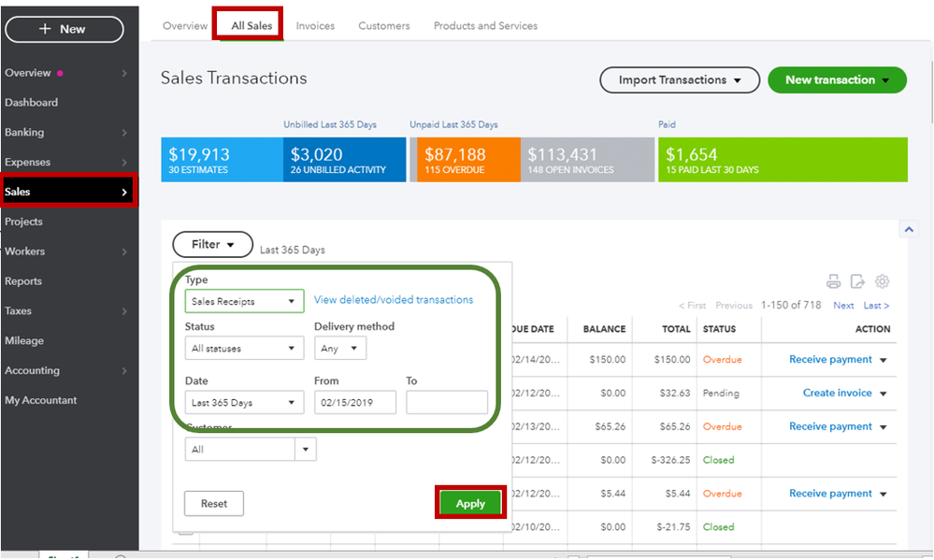This screenshot has height=560, width=934.
Task: Collapse the money bar with up chevron
Action: (x=909, y=229)
